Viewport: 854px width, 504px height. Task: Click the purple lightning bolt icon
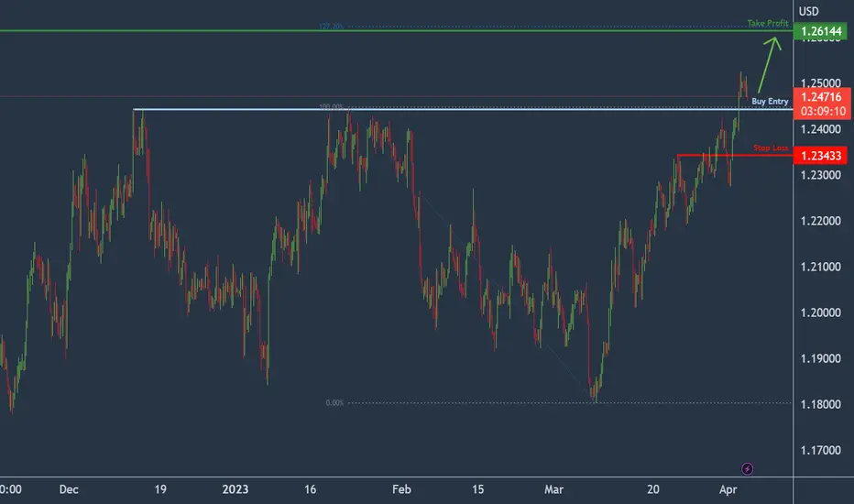click(748, 468)
